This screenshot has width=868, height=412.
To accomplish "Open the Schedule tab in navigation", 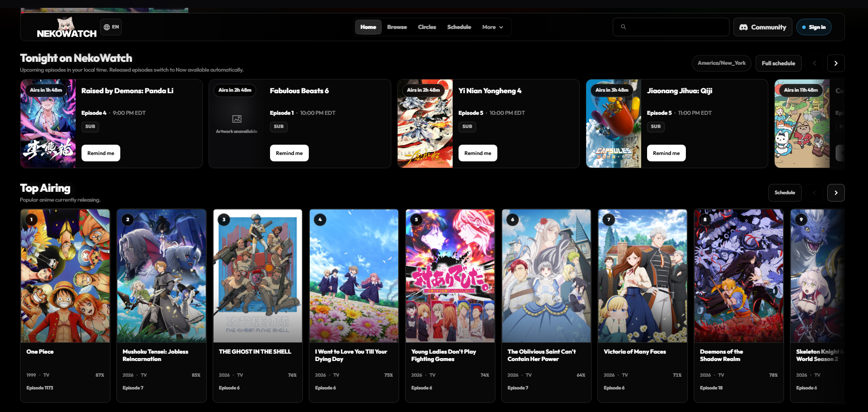I will (x=459, y=27).
